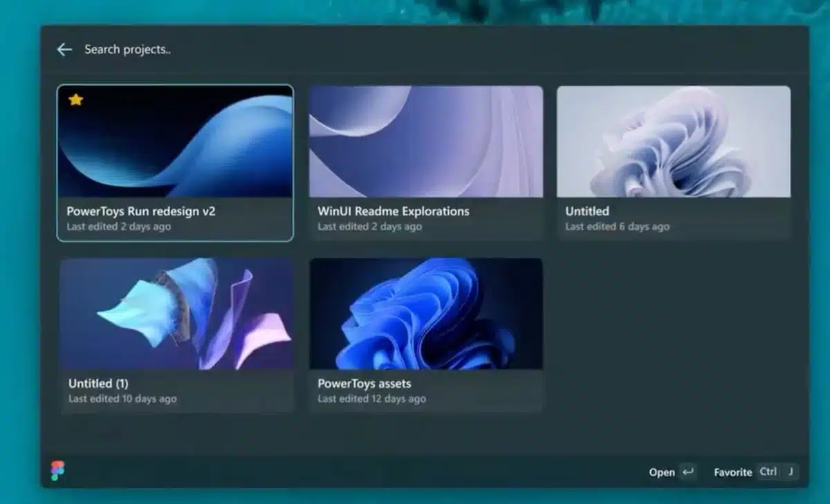This screenshot has height=504, width=830.
Task: Open the Untitled (1) project thumbnail
Action: pyautogui.click(x=176, y=314)
